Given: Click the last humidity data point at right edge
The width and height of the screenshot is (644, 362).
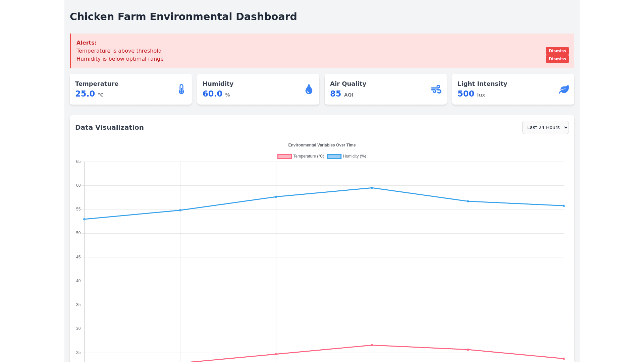Looking at the screenshot, I should click(x=564, y=206).
